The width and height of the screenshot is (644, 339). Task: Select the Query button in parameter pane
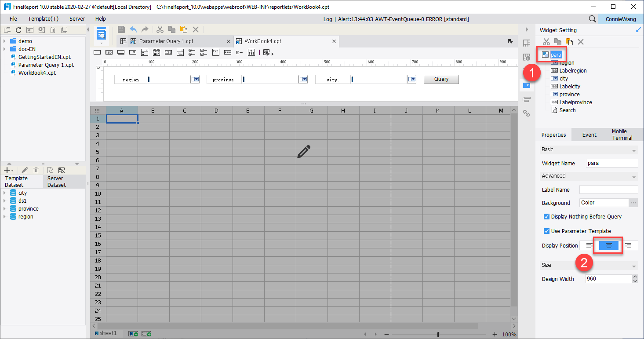(441, 79)
